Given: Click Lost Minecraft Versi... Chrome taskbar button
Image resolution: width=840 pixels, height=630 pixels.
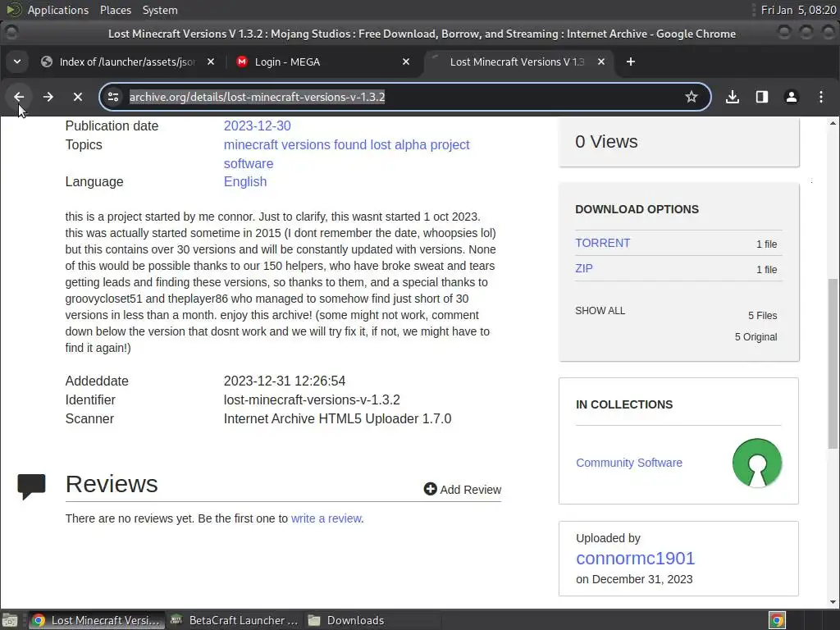Looking at the screenshot, I should [x=96, y=620].
